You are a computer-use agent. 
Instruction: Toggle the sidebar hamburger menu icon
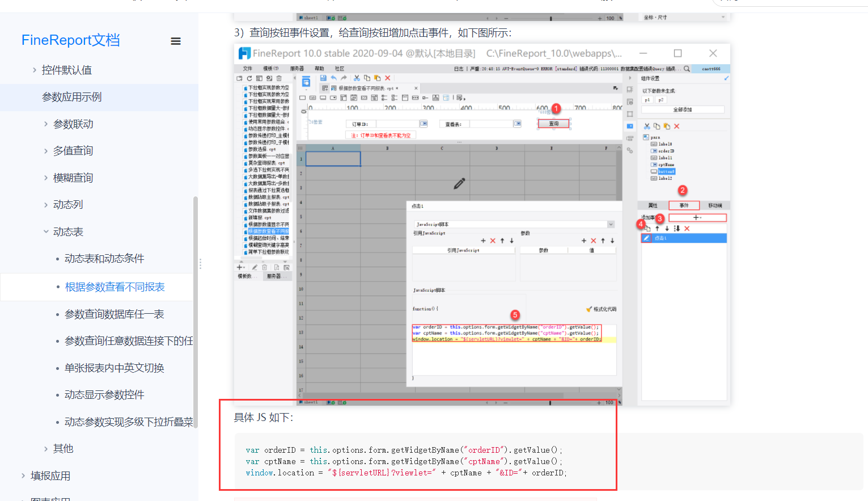[176, 41]
